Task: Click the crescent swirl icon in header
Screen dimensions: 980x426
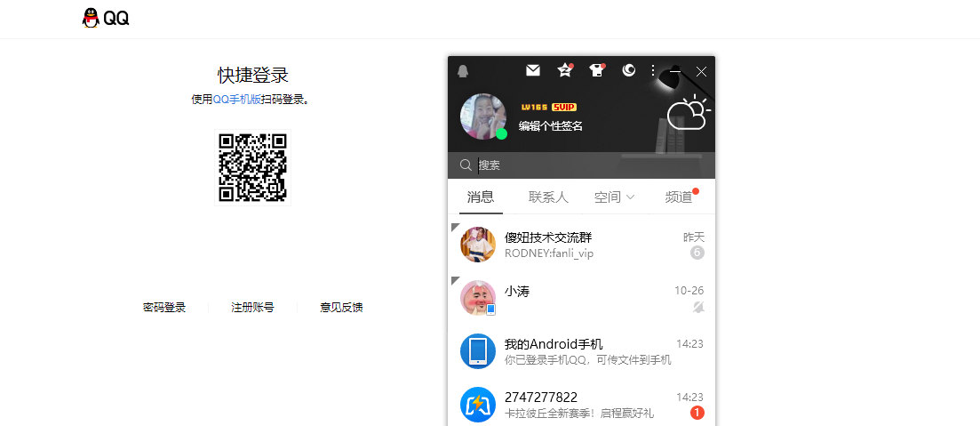Action: 629,70
